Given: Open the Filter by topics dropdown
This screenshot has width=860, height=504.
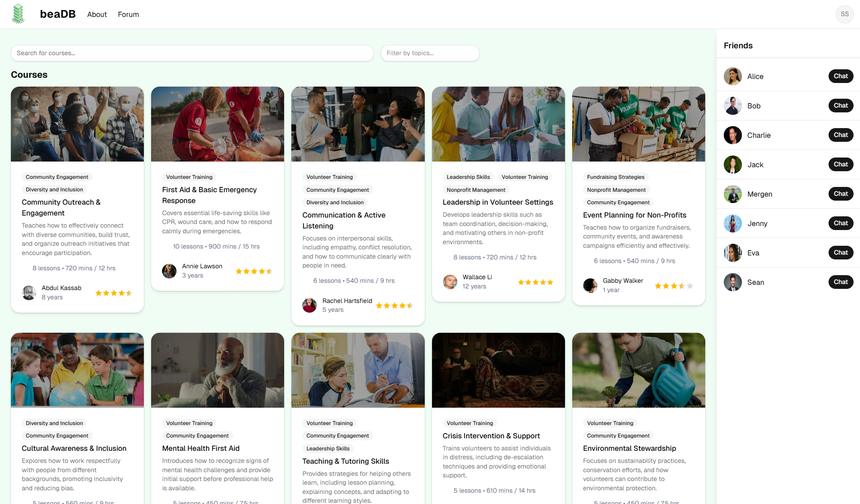Looking at the screenshot, I should [x=430, y=53].
